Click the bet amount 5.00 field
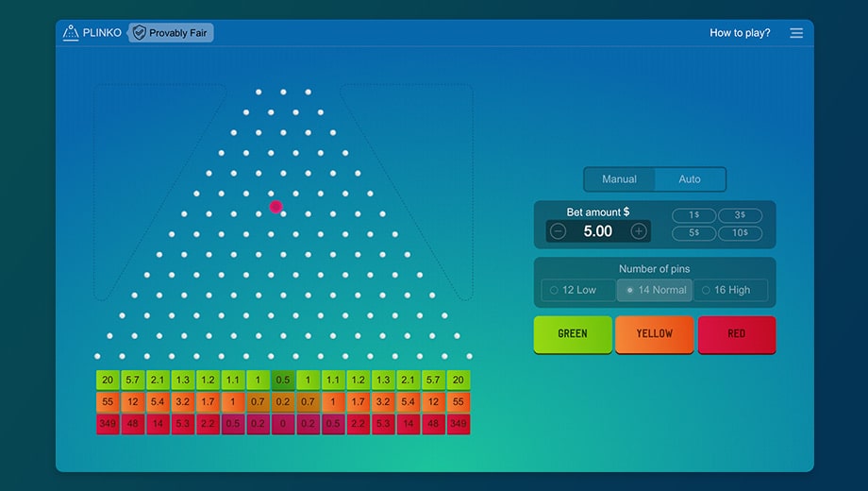Screen dimensions: 868x491 598,231
